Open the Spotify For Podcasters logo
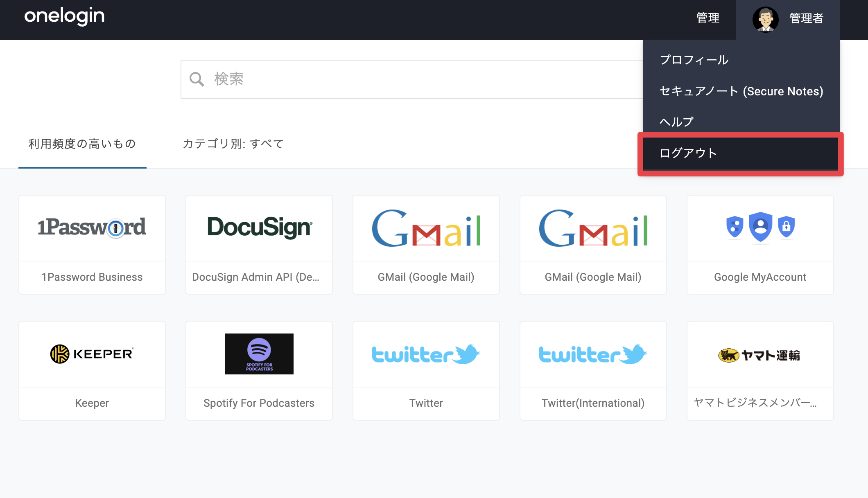868x498 pixels. pos(259,354)
